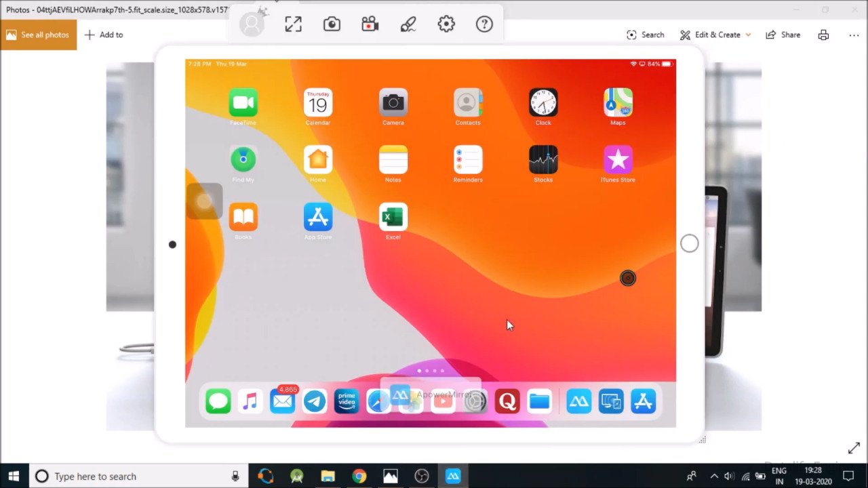Open the ApowerMirror help icon
The height and width of the screenshot is (488, 868).
point(484,24)
